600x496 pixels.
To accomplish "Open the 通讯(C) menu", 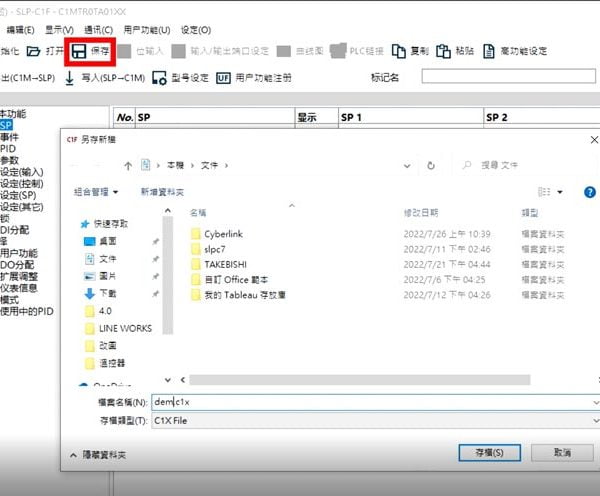I will 99,29.
